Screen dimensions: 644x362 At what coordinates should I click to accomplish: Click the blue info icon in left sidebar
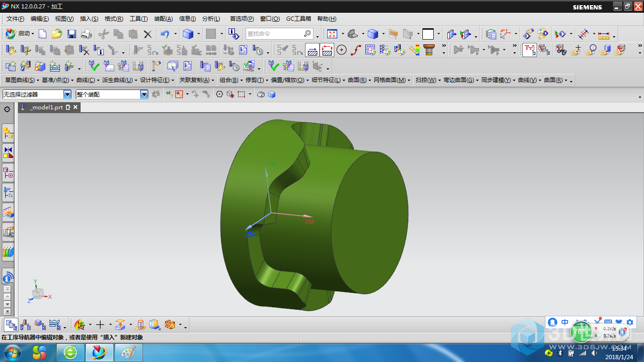[x=8, y=278]
